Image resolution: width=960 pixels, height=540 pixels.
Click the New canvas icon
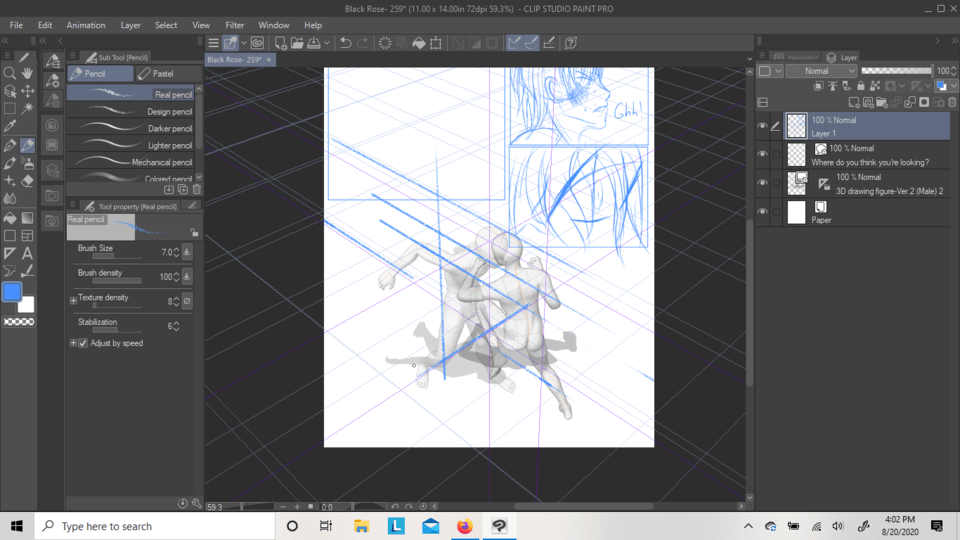click(x=280, y=43)
